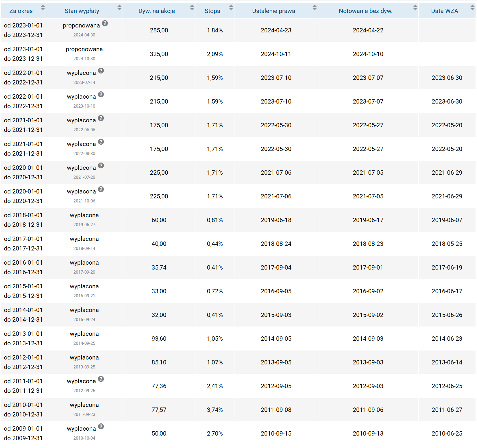This screenshot has width=477, height=448.
Task: Select yield value 0,81%
Action: click(215, 220)
